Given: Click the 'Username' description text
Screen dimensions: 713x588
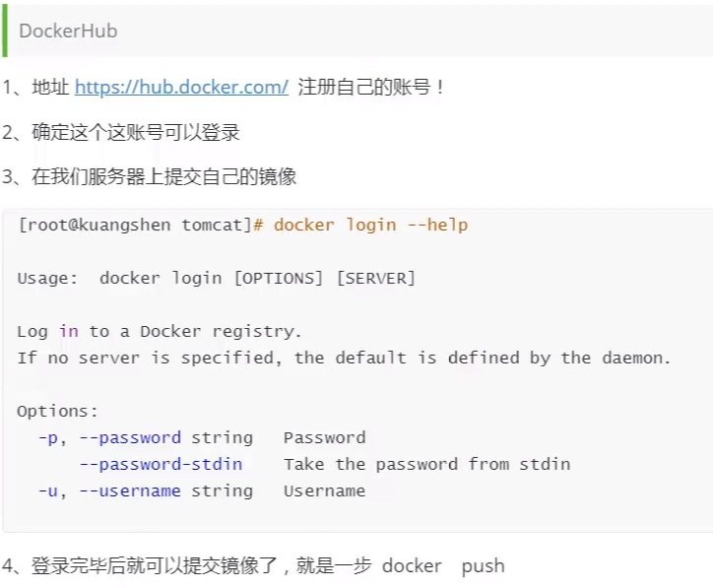Looking at the screenshot, I should (x=324, y=490).
